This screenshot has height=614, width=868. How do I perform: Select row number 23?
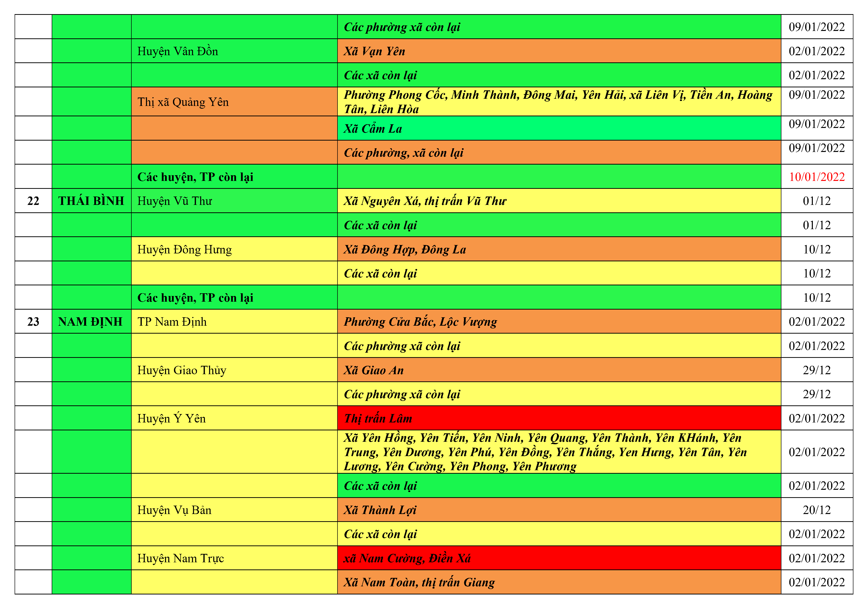tap(33, 321)
